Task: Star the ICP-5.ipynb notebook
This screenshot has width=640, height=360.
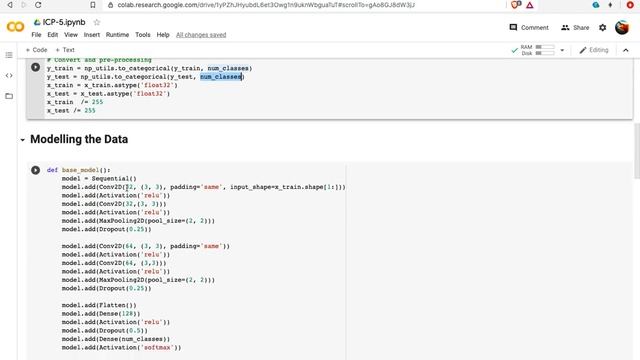Action: [x=97, y=22]
